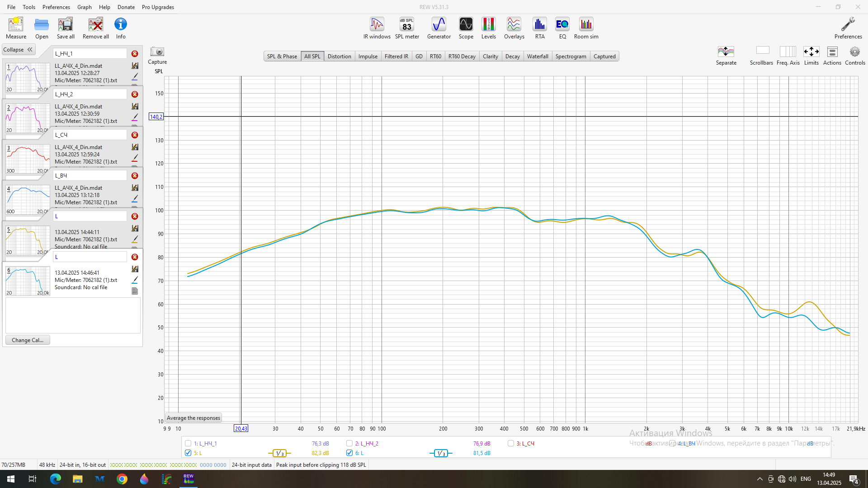Open the Info panel icon
This screenshot has height=488, width=868.
[121, 28]
